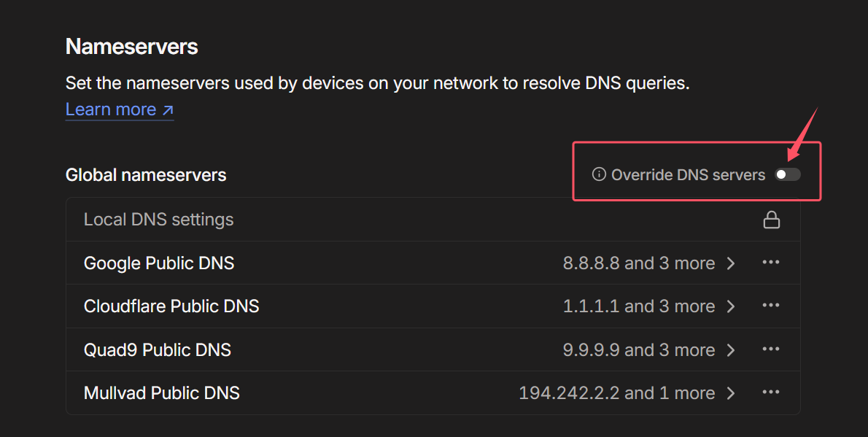The image size is (868, 437).
Task: Click the lock icon in Local DNS settings
Action: [x=771, y=220]
